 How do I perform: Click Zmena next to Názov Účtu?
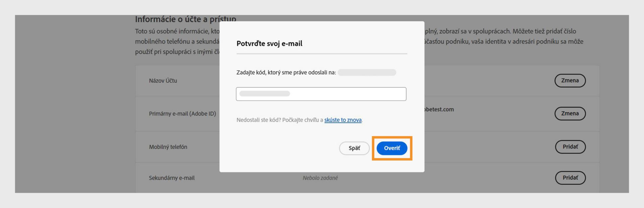pos(570,80)
